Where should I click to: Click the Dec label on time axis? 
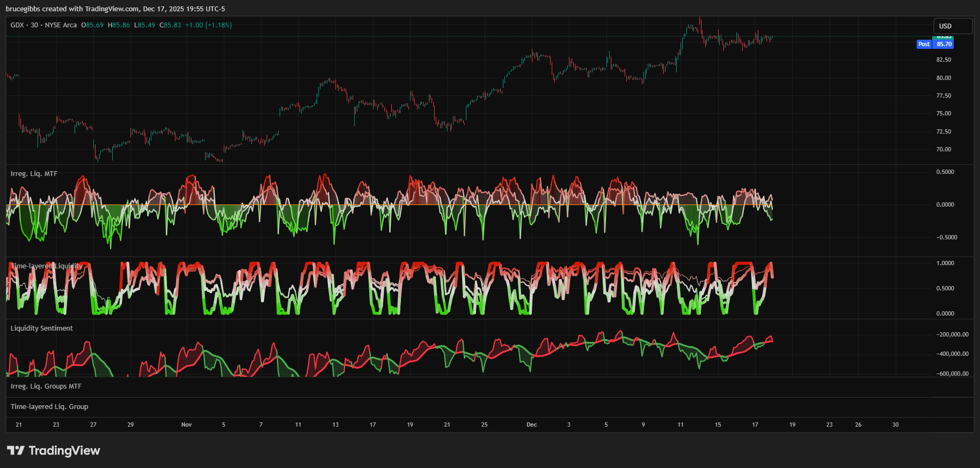coord(531,425)
